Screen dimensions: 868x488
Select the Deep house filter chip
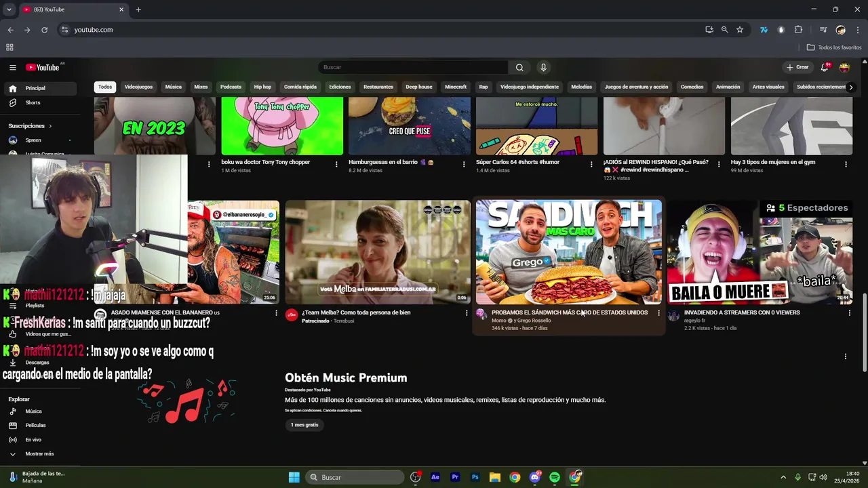pyautogui.click(x=419, y=87)
